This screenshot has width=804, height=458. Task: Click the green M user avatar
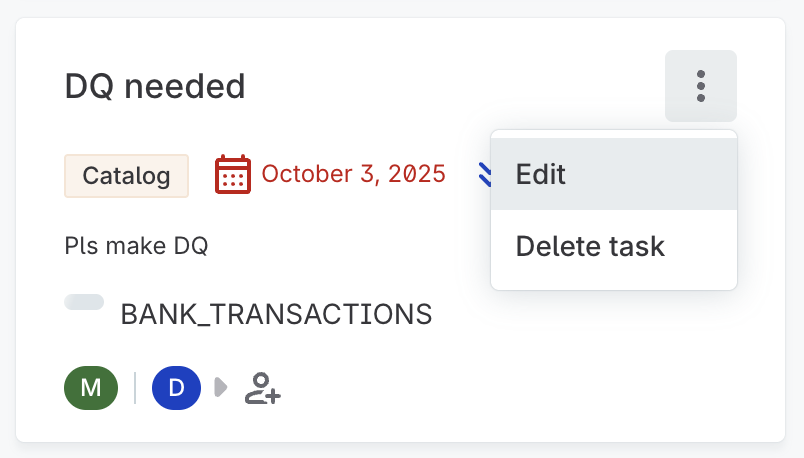point(91,388)
